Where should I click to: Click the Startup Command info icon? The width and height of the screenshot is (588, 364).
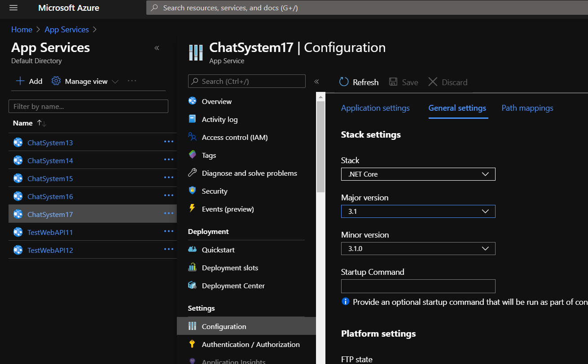(345, 302)
